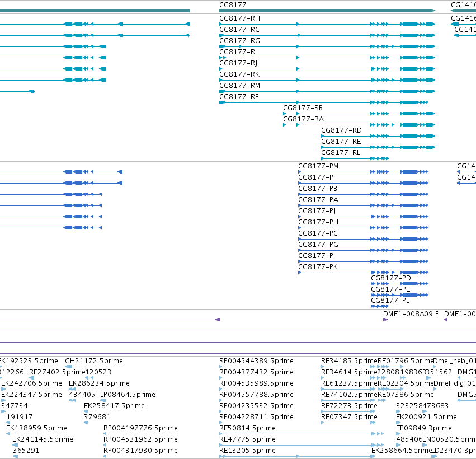Select the RP004531962.5prime EST label

pos(140,439)
